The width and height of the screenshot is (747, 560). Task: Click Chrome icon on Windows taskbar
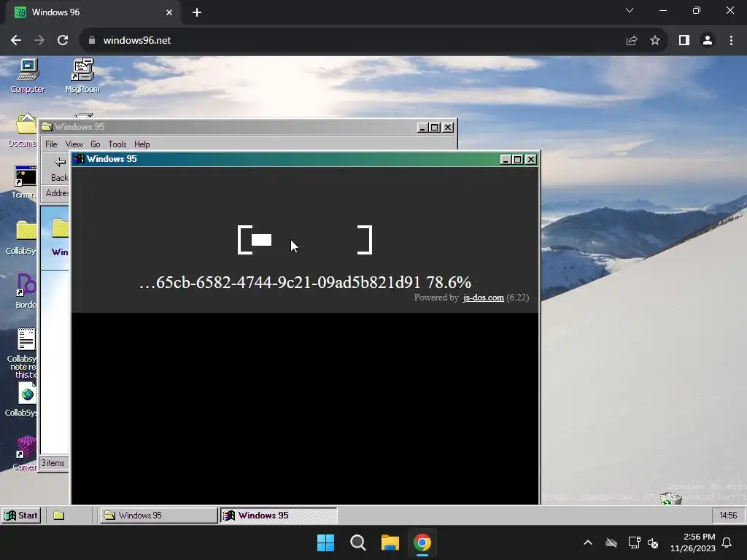[x=422, y=542]
